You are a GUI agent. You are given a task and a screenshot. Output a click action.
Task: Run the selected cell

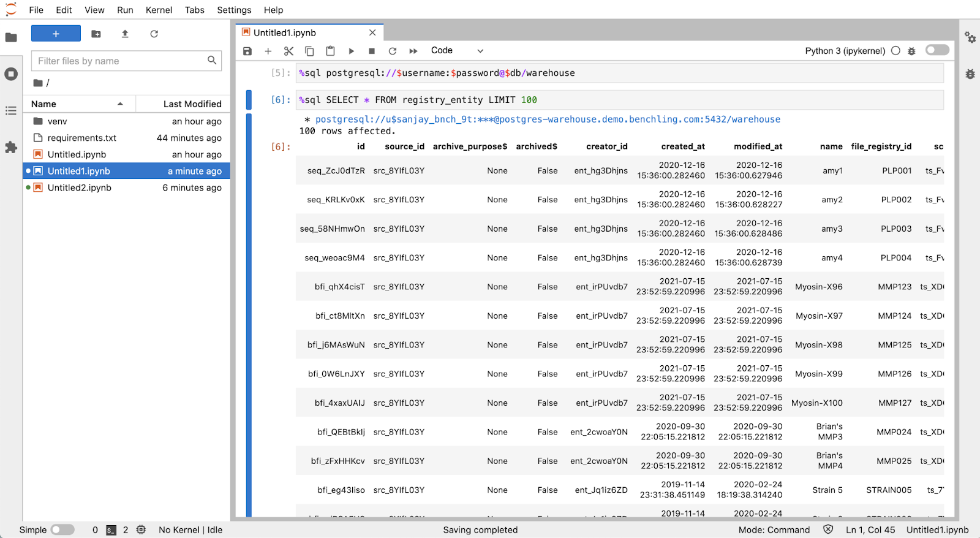[x=351, y=51]
